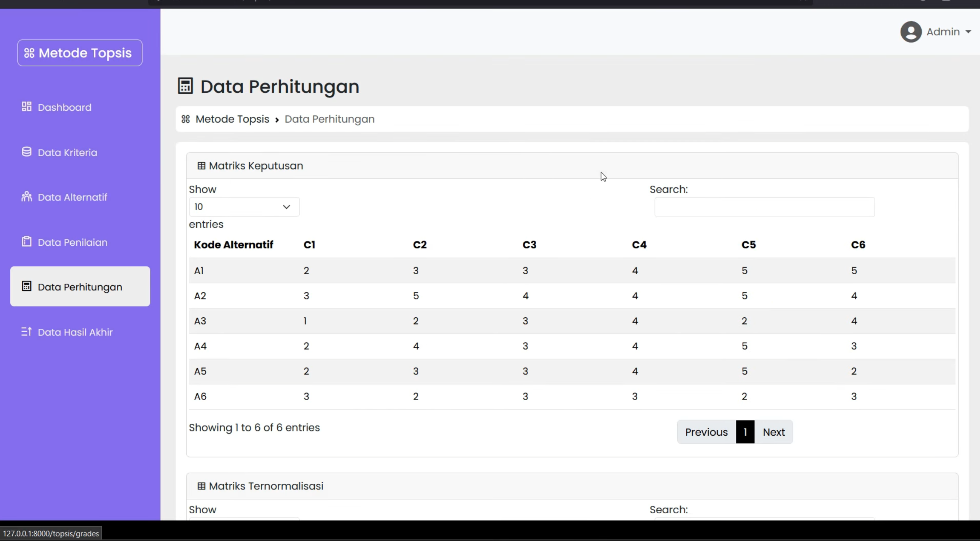
Task: Open the Show entries dropdown set to 10
Action: pos(244,207)
